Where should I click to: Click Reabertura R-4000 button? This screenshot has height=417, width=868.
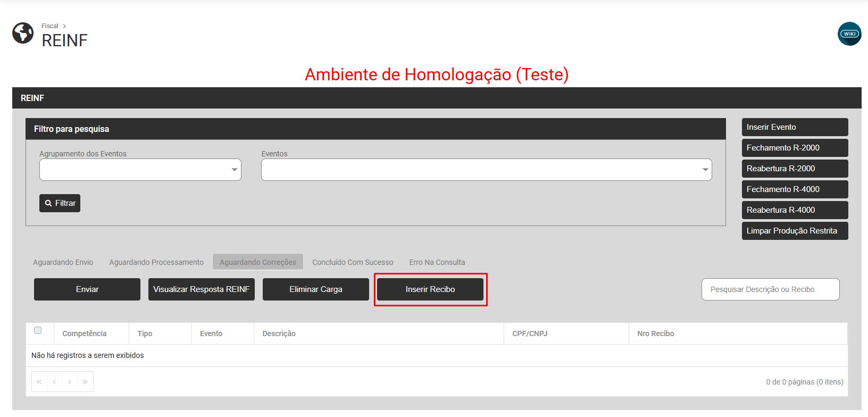point(795,210)
